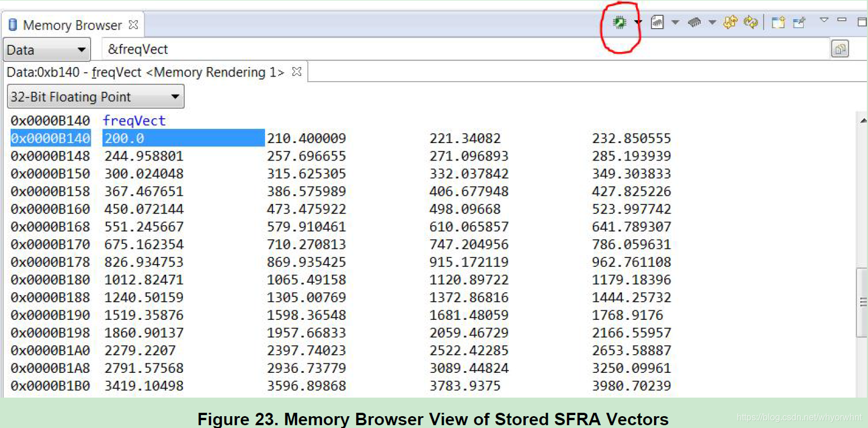Click the highlighted address 0x0000B140
Viewport: 868px width, 428px height.
click(x=51, y=138)
